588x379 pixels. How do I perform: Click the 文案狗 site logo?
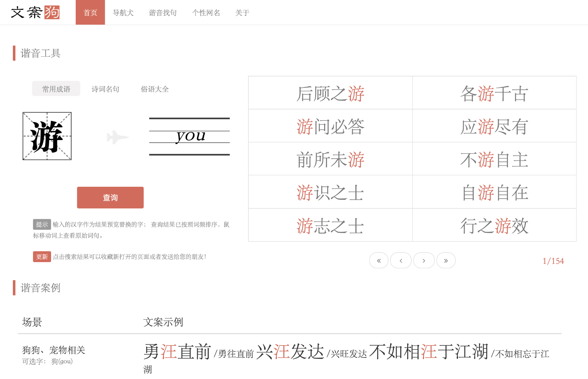click(x=35, y=12)
